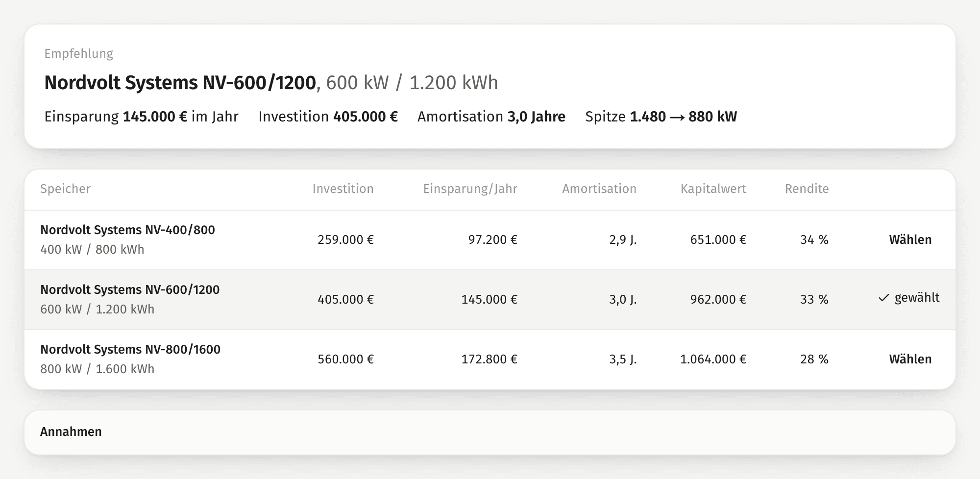Click the Speicher column header
Image resolution: width=980 pixels, height=479 pixels.
tap(65, 189)
